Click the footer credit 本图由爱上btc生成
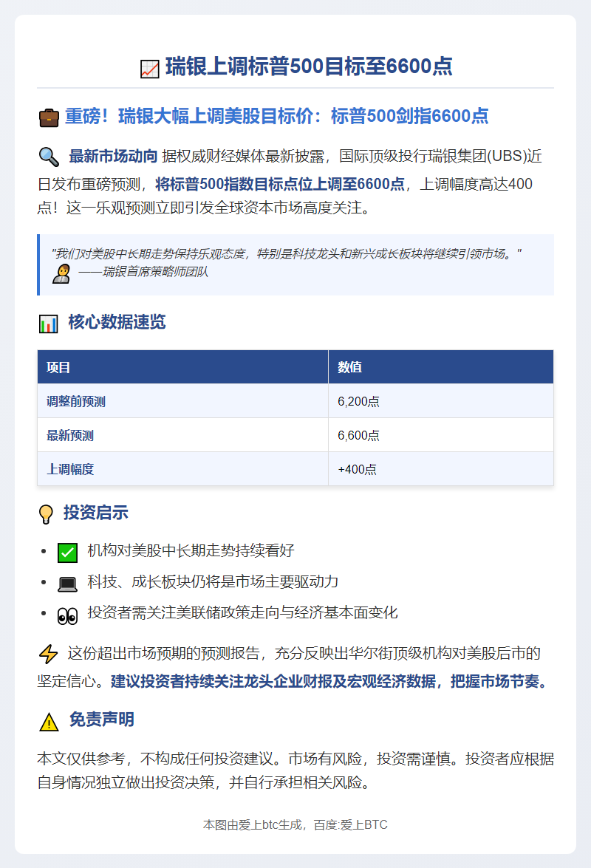The image size is (591, 868). tap(295, 825)
